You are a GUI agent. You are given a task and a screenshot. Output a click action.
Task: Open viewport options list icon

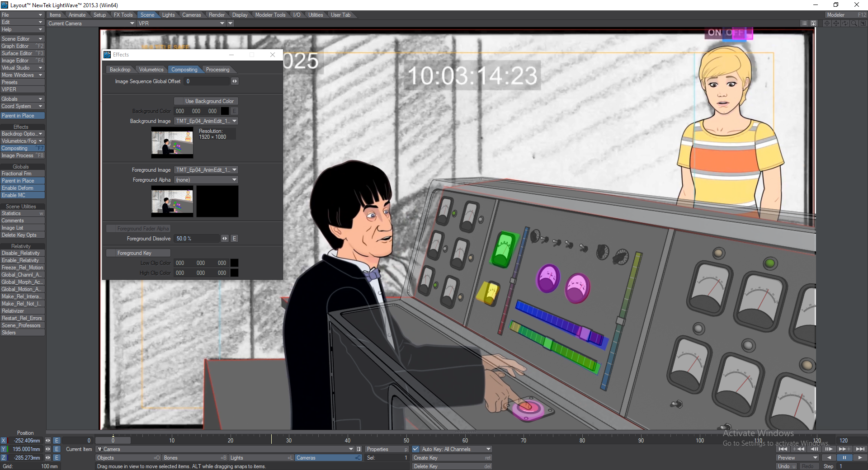(804, 23)
